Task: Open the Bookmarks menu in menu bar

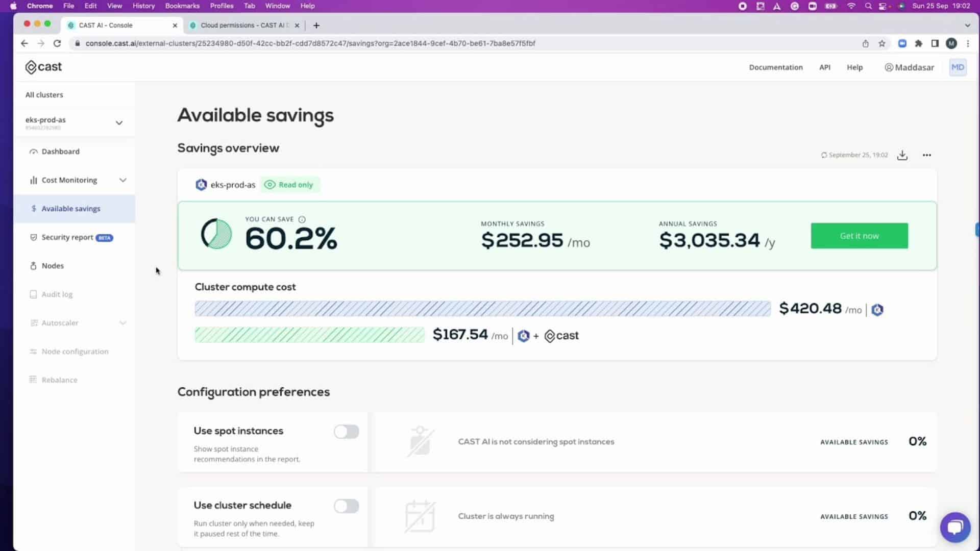Action: click(182, 6)
